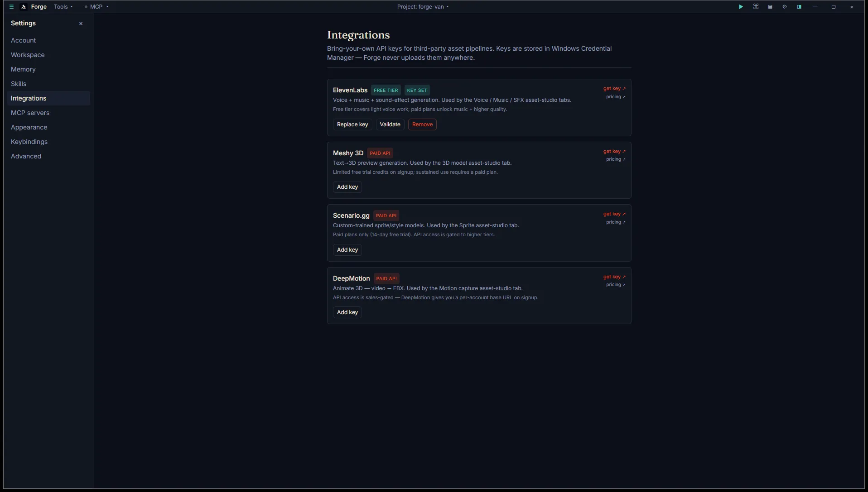The width and height of the screenshot is (868, 492).
Task: Click the Integrations page heading
Action: (x=358, y=35)
